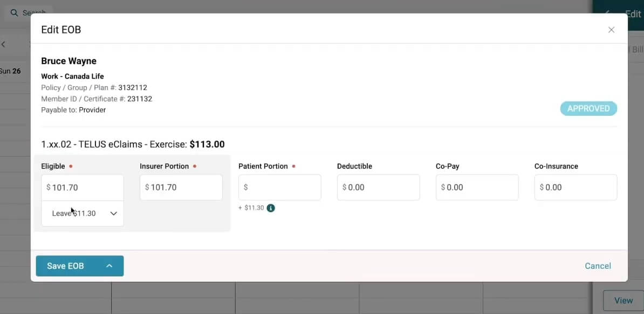The image size is (644, 314).
Task: Open the Leave $11.30 dropdown
Action: coord(82,213)
